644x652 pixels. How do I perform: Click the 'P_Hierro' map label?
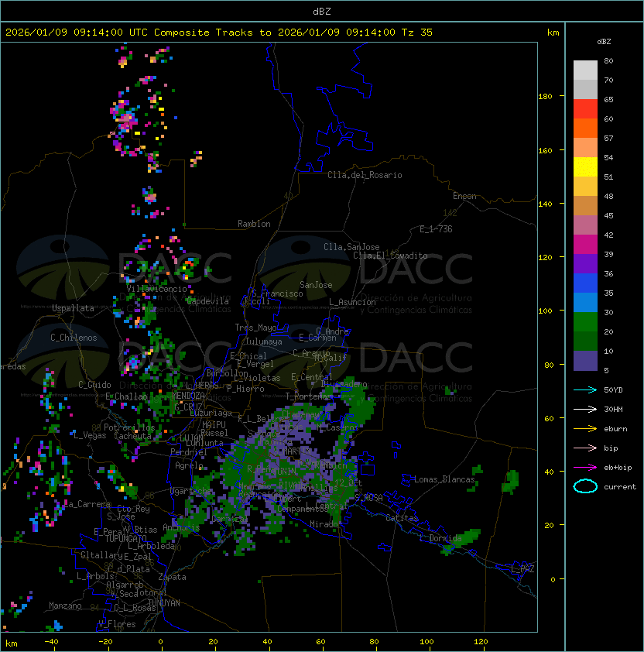tap(245, 389)
